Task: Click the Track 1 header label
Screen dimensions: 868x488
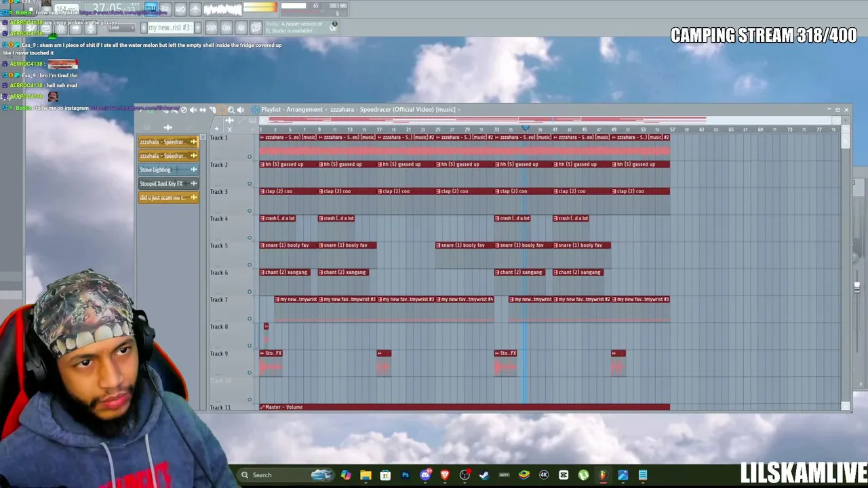Action: coord(219,138)
